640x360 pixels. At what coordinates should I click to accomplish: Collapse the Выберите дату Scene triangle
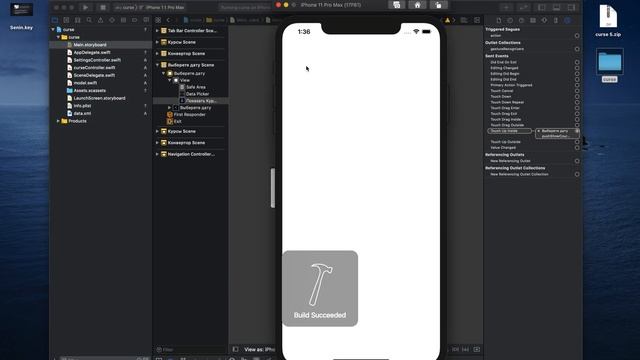[157, 65]
